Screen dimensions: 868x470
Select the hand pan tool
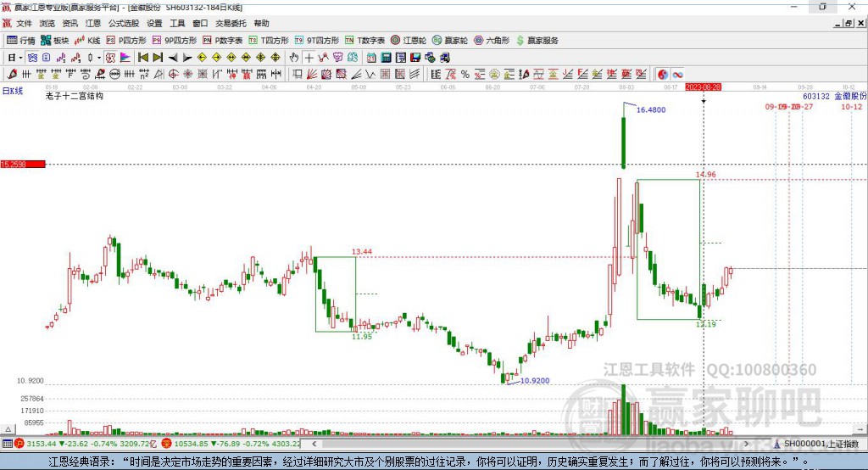pos(294,58)
